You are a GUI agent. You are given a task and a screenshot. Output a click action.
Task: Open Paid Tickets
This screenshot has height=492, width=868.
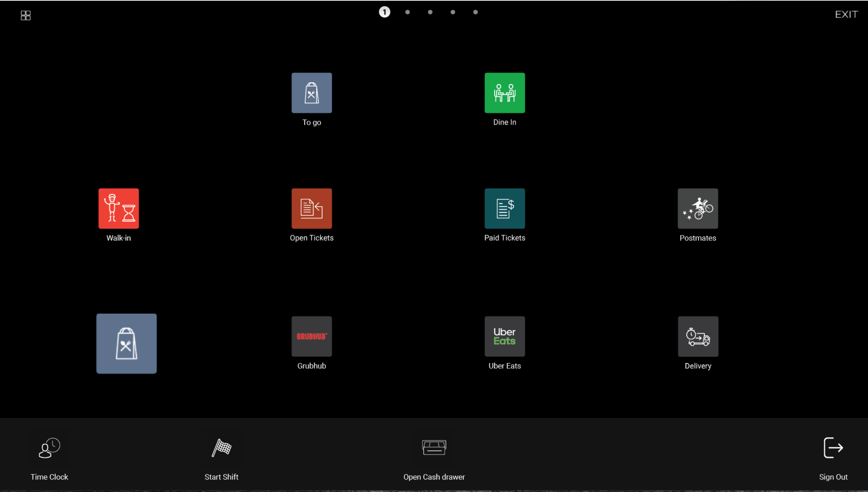pos(504,208)
